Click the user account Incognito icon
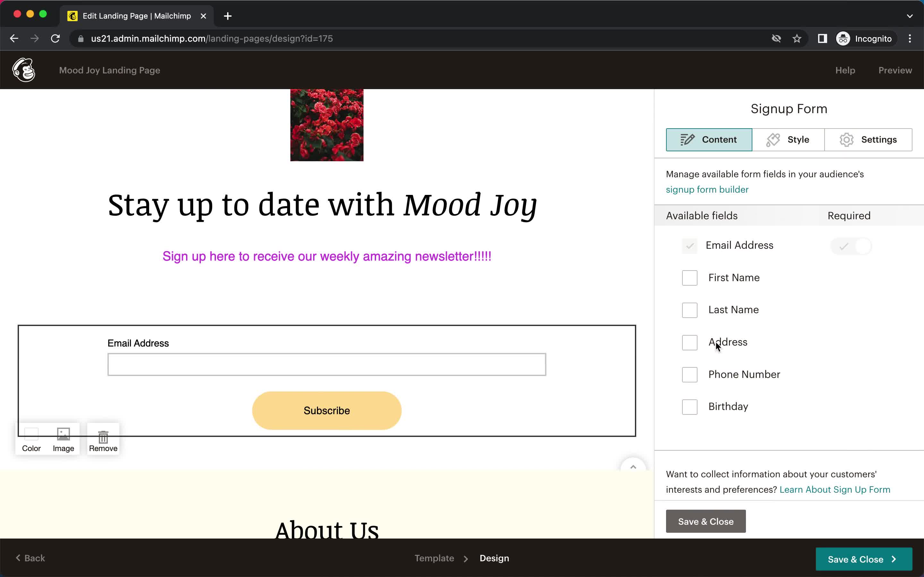Viewport: 924px width, 577px height. pyautogui.click(x=842, y=38)
